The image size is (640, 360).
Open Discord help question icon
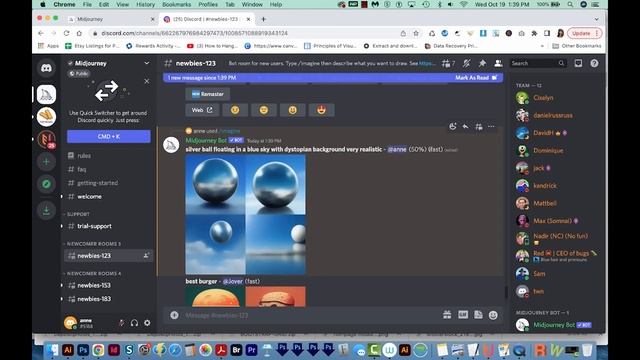[x=594, y=63]
